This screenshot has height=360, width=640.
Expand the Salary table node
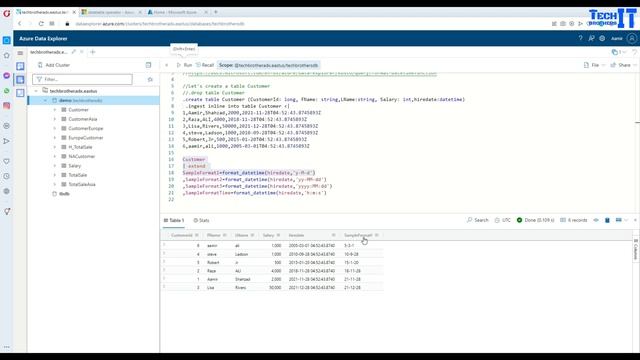click(x=55, y=166)
